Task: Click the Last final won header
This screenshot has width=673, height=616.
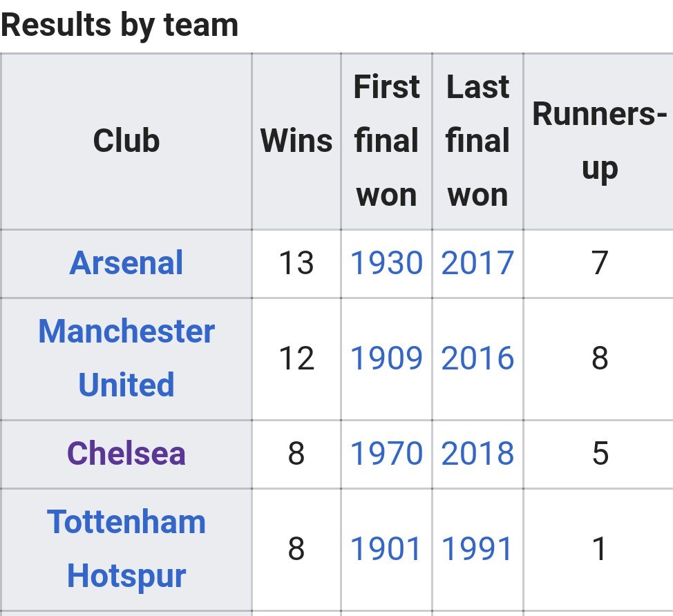Action: (x=477, y=141)
